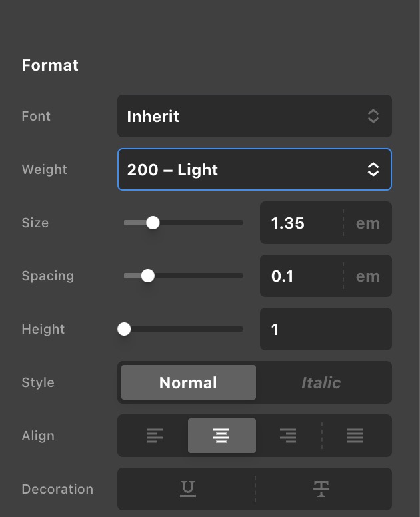
Task: Click the Height slider handle
Action: tap(124, 329)
